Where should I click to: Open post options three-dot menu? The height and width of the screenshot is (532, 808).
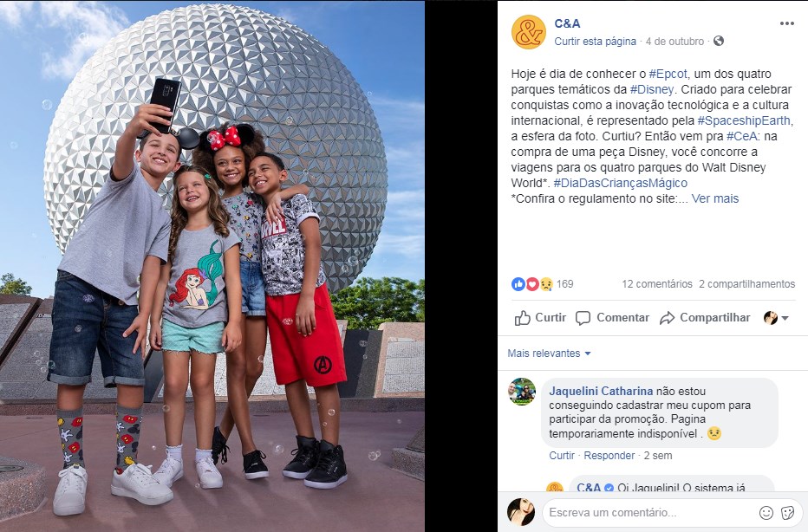786,23
